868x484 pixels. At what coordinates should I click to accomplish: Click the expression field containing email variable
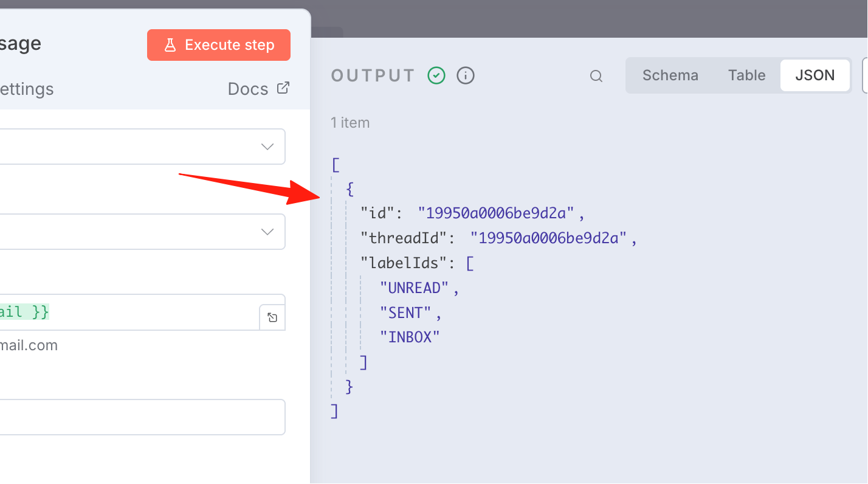[x=129, y=313]
